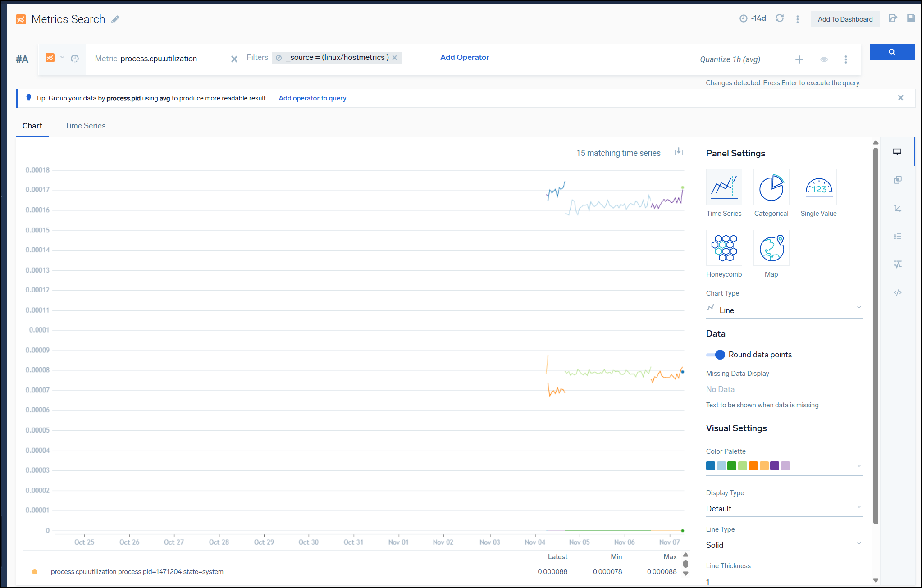Click Add operator to query link
Screen dimensions: 922x588
pos(312,98)
